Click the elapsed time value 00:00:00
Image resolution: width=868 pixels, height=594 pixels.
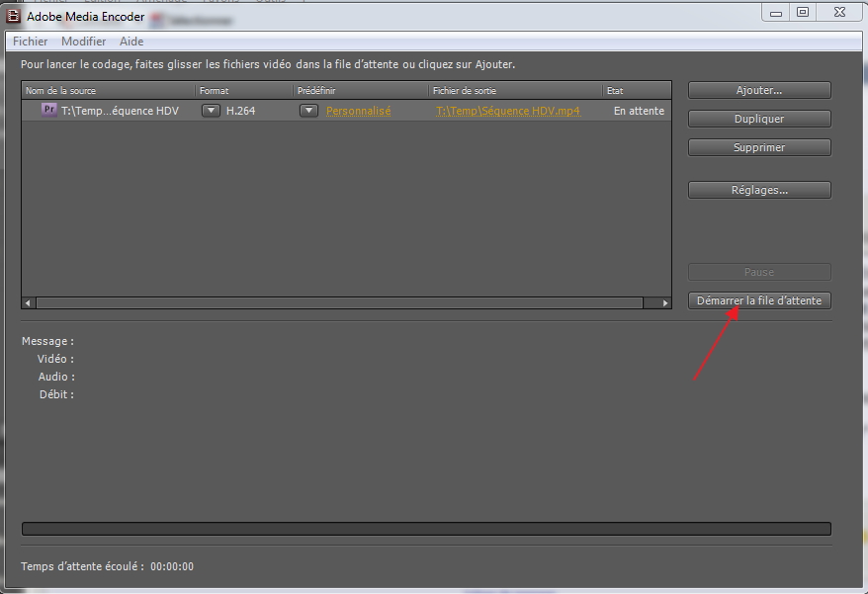[x=172, y=566]
